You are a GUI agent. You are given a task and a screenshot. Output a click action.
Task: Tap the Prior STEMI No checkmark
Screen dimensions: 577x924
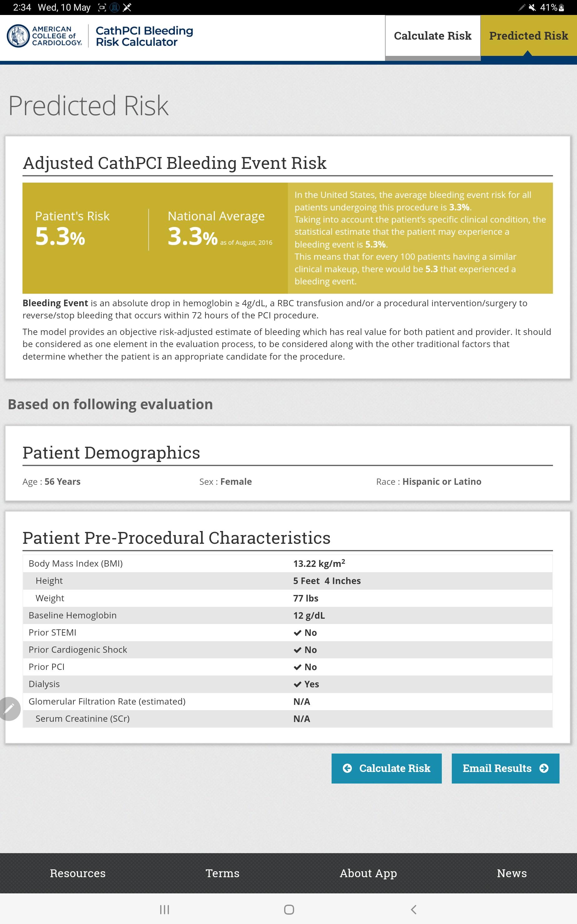[x=298, y=632]
